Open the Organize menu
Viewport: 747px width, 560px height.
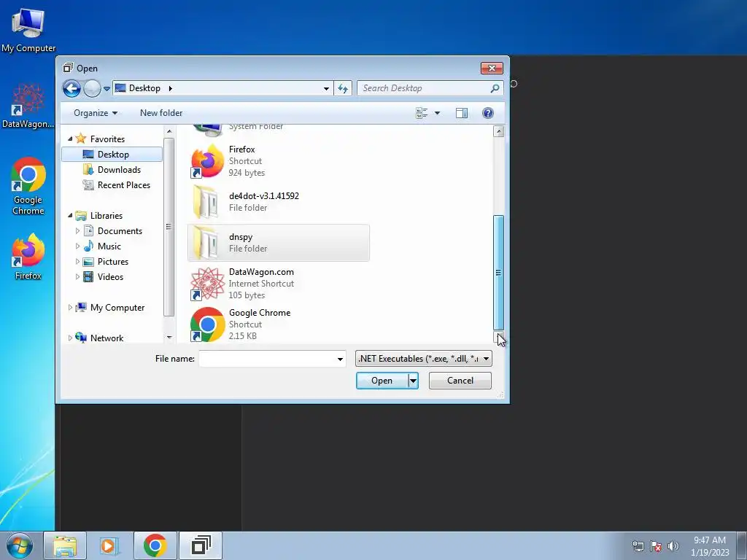(x=96, y=113)
